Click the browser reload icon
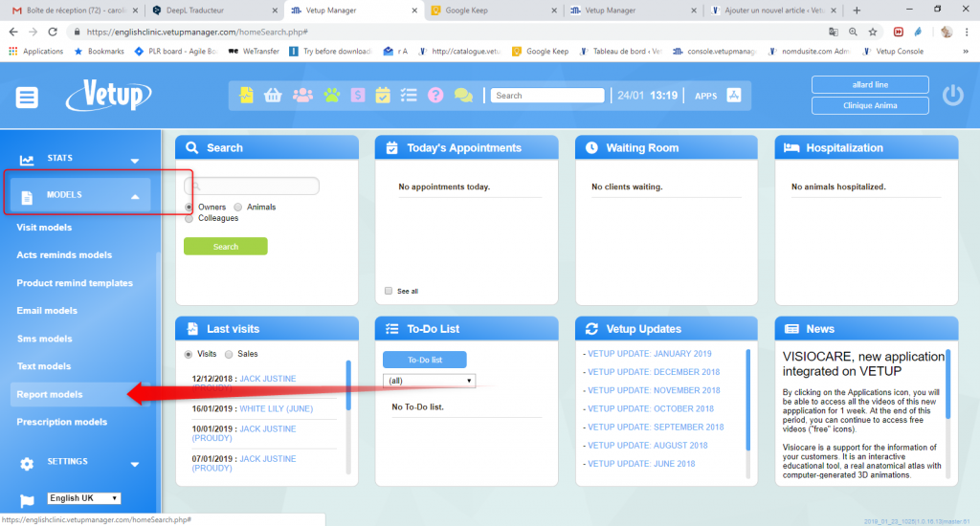Image resolution: width=980 pixels, height=526 pixels. [54, 32]
